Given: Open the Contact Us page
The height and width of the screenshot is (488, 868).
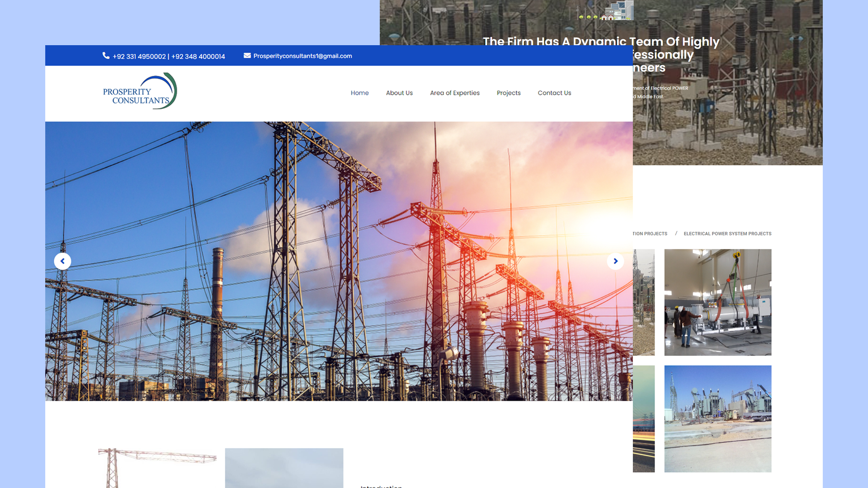Looking at the screenshot, I should (x=554, y=93).
